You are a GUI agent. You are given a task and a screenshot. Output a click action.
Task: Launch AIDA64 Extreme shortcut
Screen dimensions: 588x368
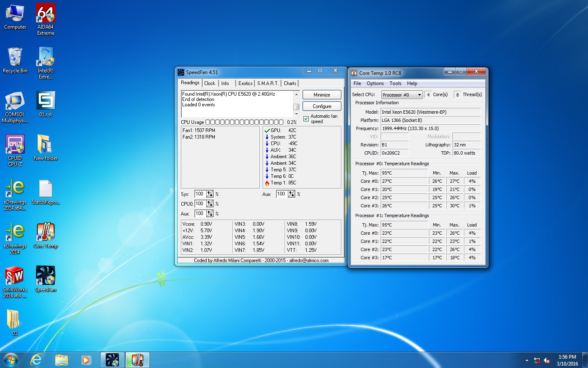[46, 20]
